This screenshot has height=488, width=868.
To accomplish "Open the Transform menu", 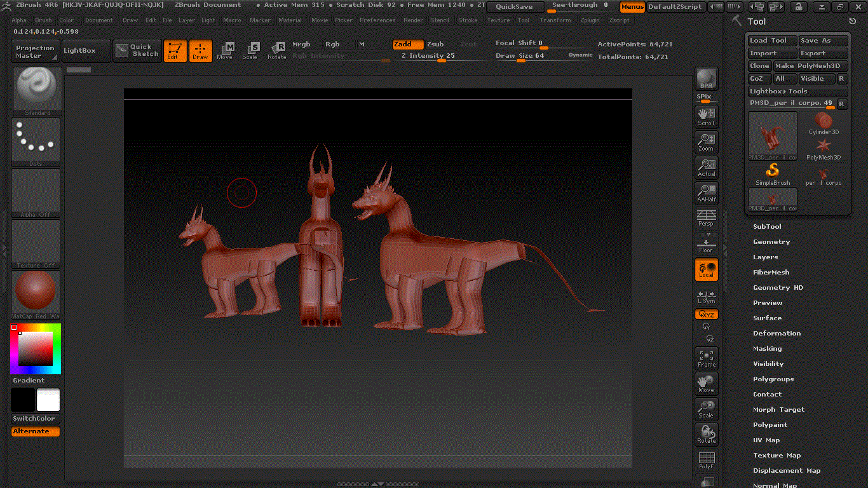I will point(555,20).
